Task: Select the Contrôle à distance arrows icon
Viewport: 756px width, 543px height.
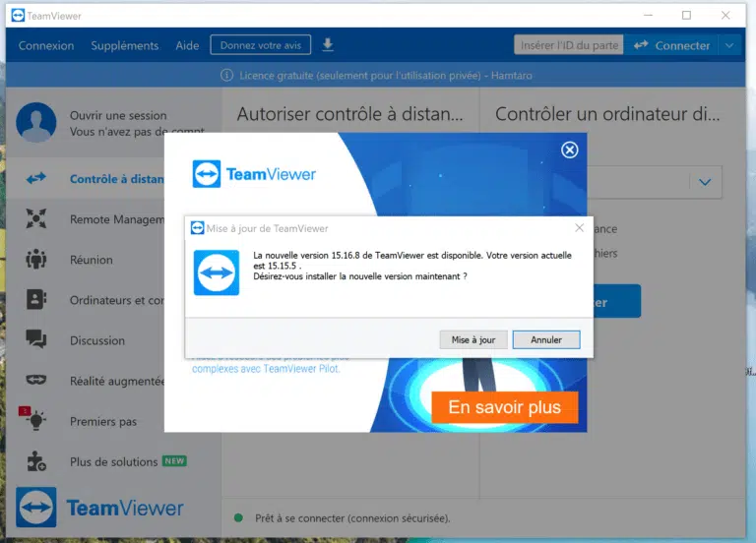Action: pyautogui.click(x=36, y=179)
